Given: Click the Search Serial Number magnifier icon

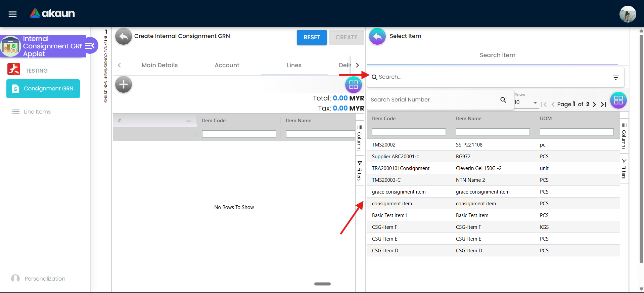Looking at the screenshot, I should pyautogui.click(x=503, y=100).
